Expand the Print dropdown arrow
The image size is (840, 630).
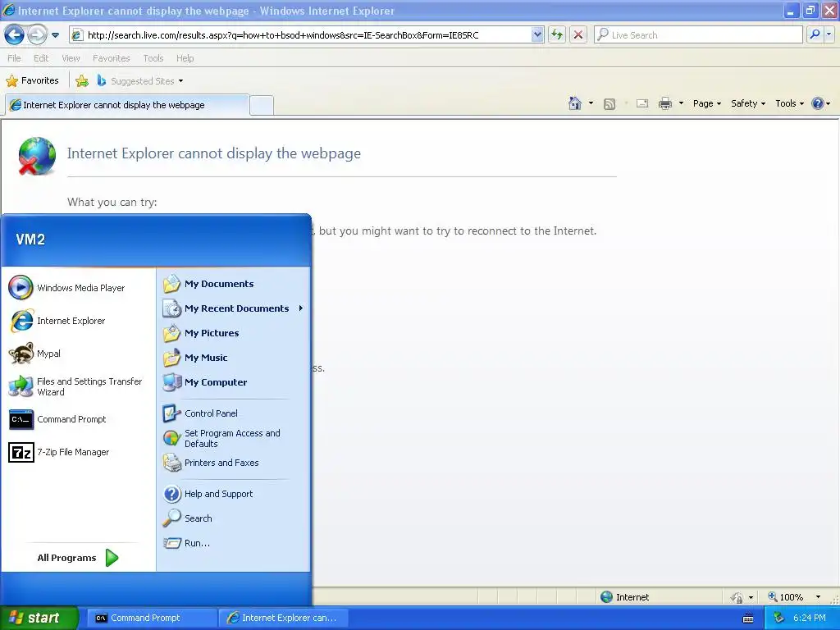(681, 103)
